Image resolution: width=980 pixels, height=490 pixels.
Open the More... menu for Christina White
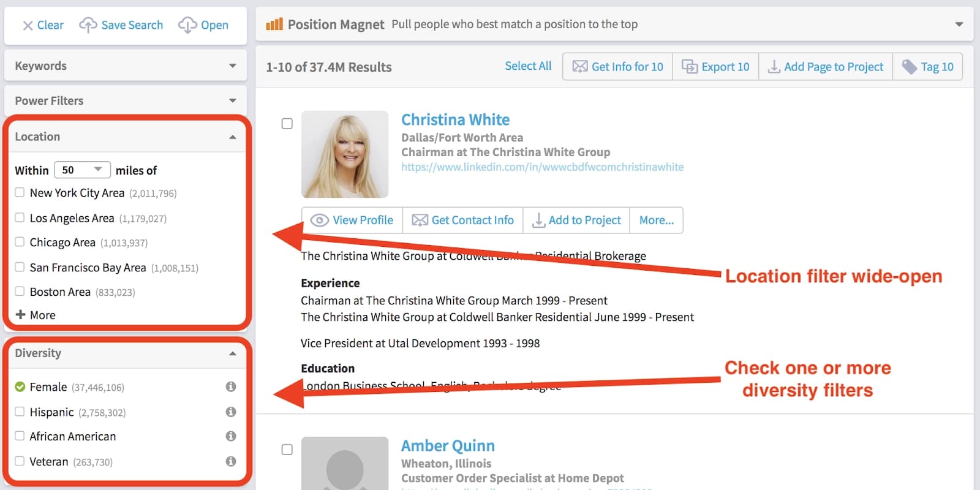click(656, 220)
